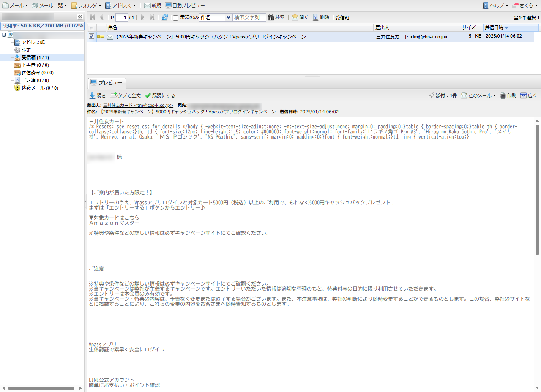Viewport: 541px width, 392px height.
Task: Open the アドレス menu
Action: coord(120,5)
